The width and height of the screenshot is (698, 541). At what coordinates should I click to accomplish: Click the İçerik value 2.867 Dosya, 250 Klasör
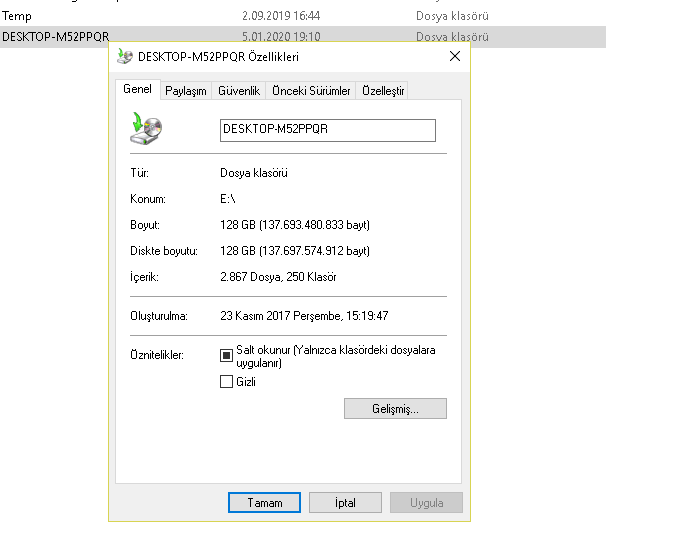(278, 277)
